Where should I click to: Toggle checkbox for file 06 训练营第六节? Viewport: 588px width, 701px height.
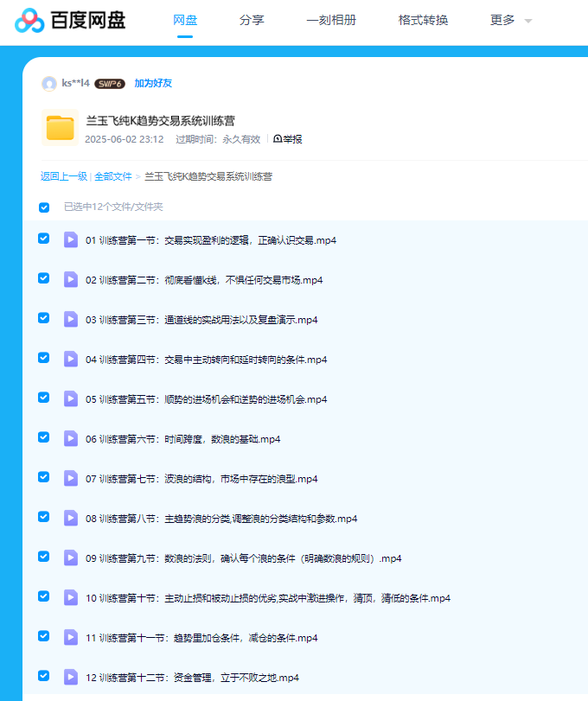pos(44,437)
